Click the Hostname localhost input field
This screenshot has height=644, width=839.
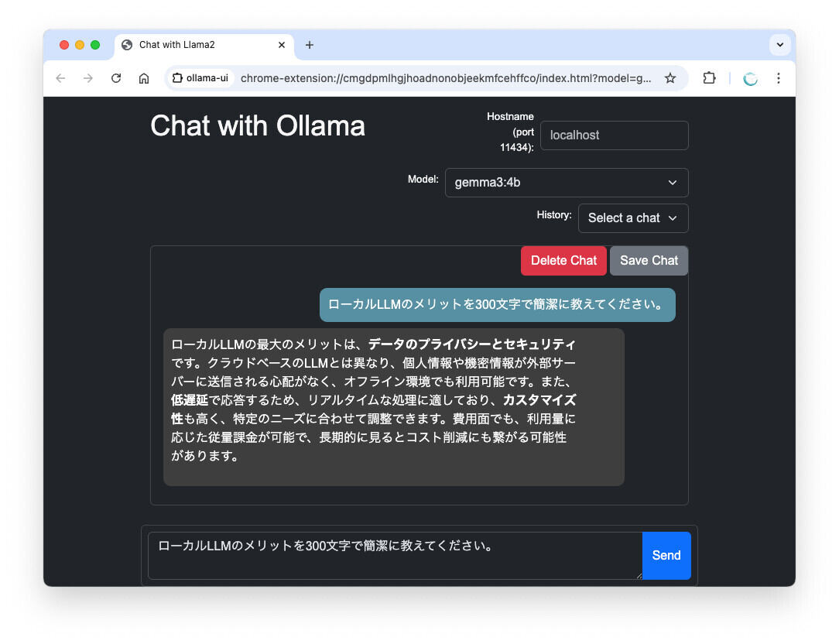coord(615,135)
